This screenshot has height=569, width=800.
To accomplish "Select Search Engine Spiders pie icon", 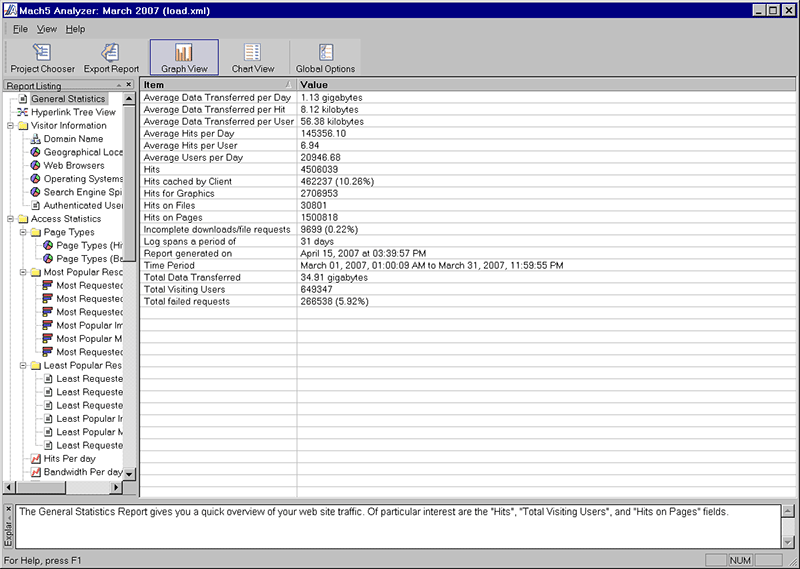I will pos(35,192).
